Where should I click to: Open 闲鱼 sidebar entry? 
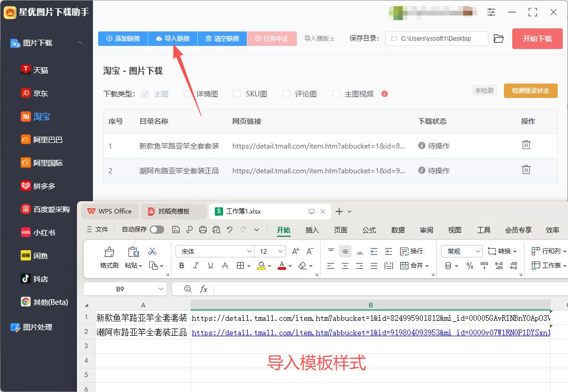35,255
